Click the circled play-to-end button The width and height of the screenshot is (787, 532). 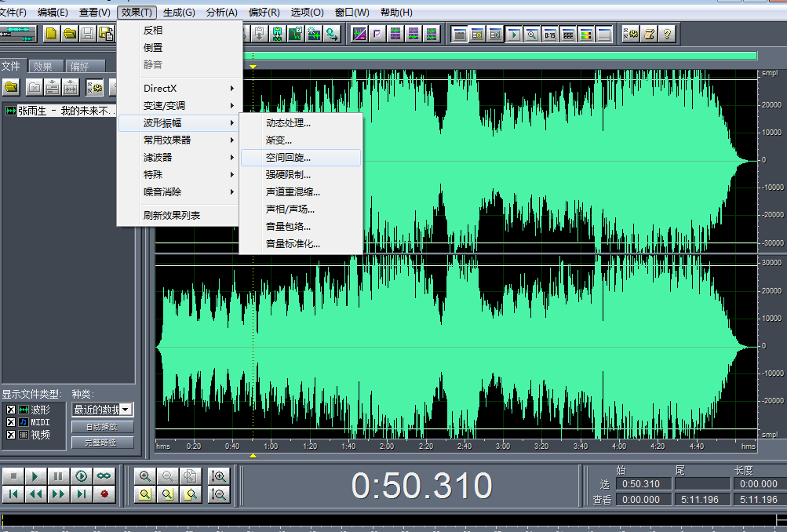[x=81, y=476]
